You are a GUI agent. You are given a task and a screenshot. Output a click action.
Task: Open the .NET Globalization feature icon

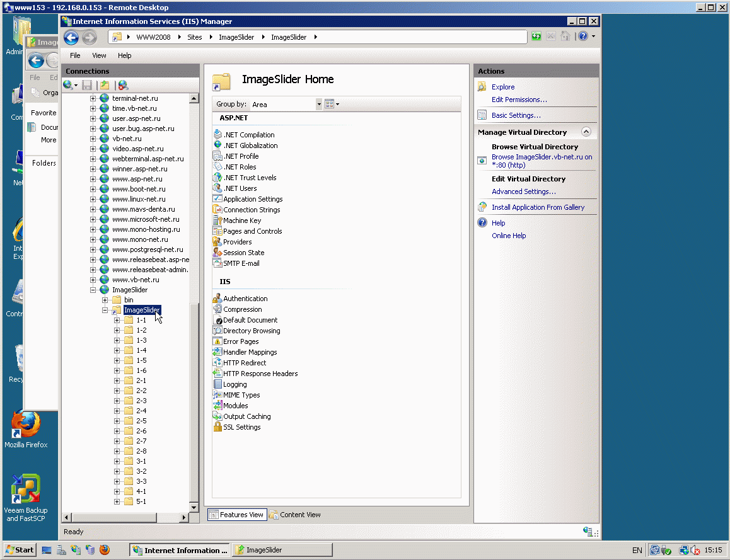[217, 145]
